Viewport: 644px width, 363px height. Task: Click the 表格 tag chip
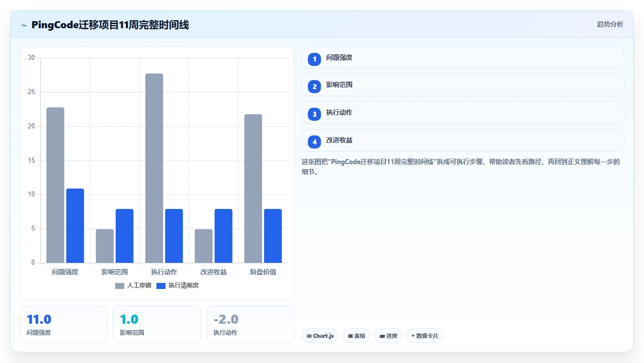357,336
